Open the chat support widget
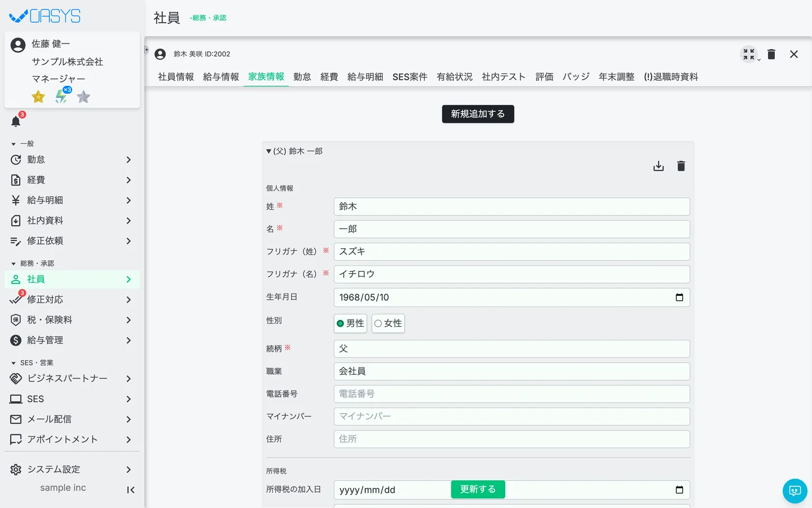 (x=795, y=491)
